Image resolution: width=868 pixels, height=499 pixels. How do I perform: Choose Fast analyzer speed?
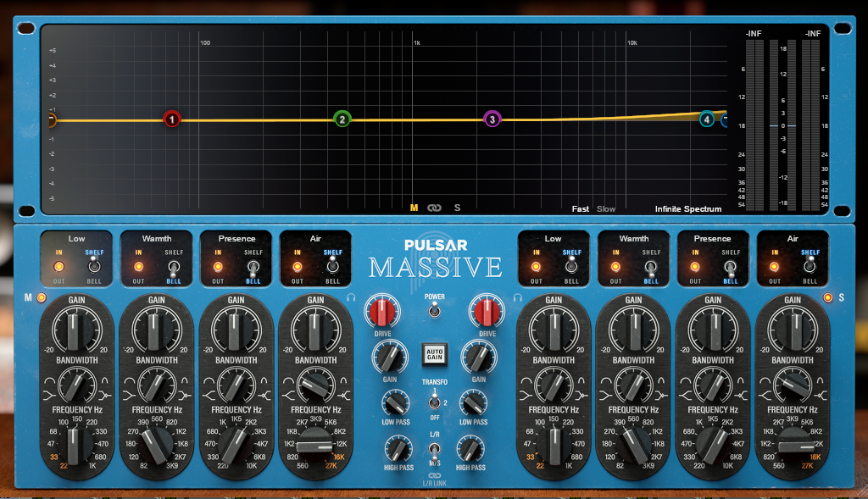click(580, 209)
